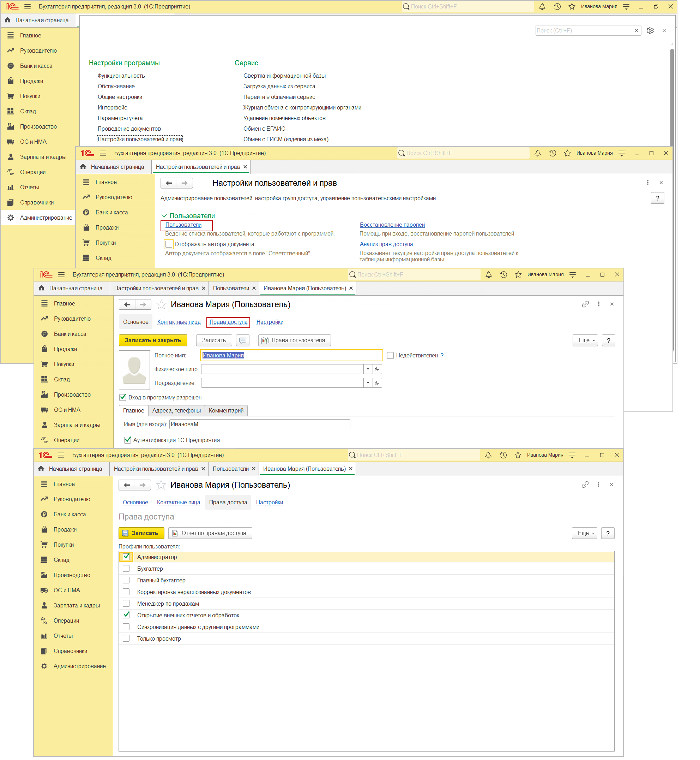Open the Еще dropdown in Права доступа form
The width and height of the screenshot is (700, 760).
point(586,533)
